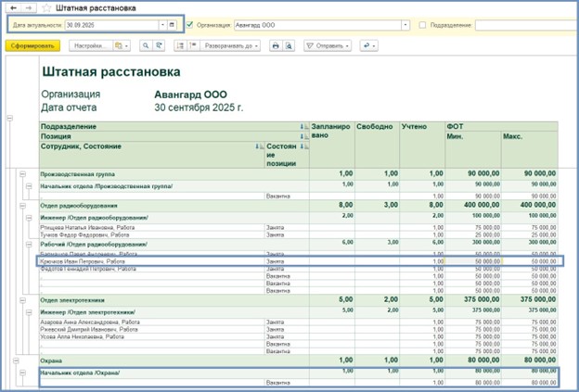The image size is (579, 392).
Task: Enable the Подразделение filter checkbox
Action: [x=423, y=25]
